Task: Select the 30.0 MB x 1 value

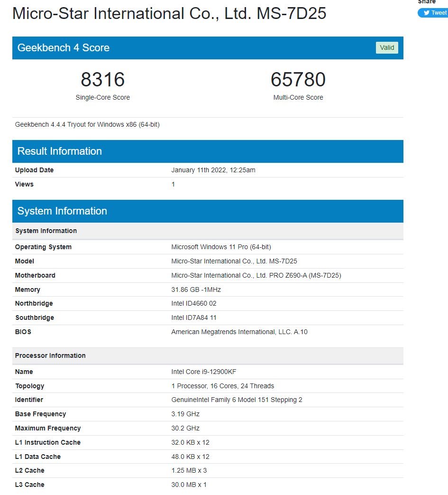Action: click(189, 485)
